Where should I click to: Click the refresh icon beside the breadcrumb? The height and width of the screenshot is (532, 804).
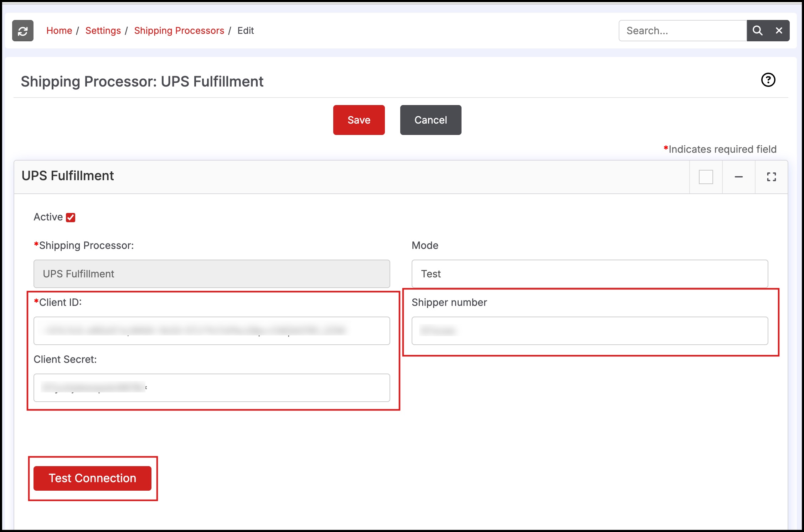(23, 31)
